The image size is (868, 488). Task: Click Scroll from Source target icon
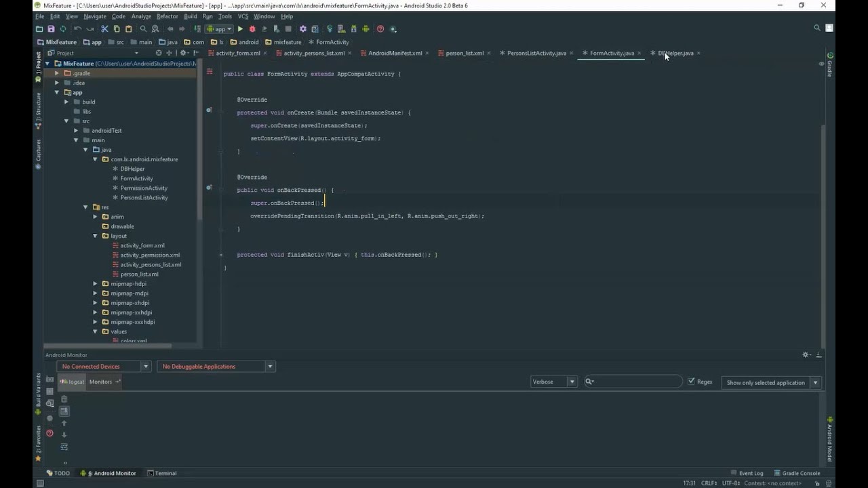pos(159,53)
